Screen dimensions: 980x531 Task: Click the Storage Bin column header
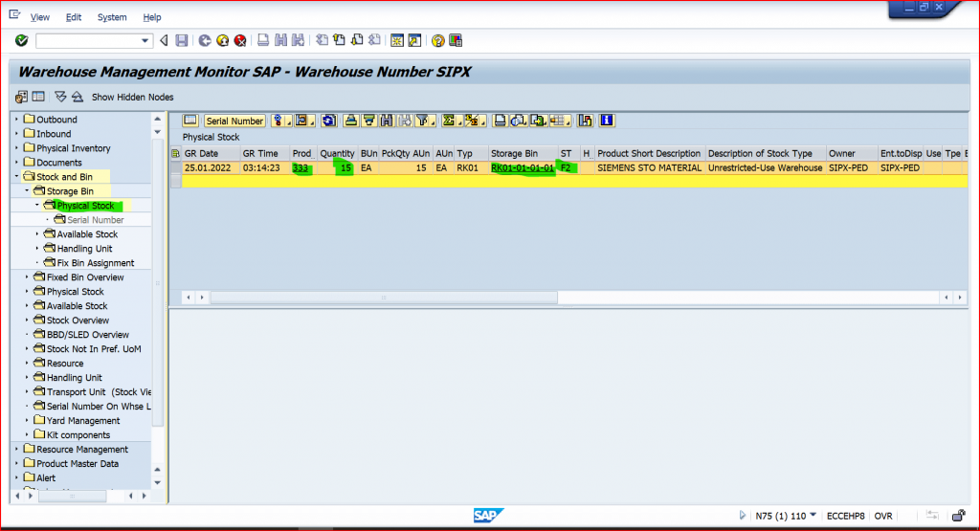[523, 154]
